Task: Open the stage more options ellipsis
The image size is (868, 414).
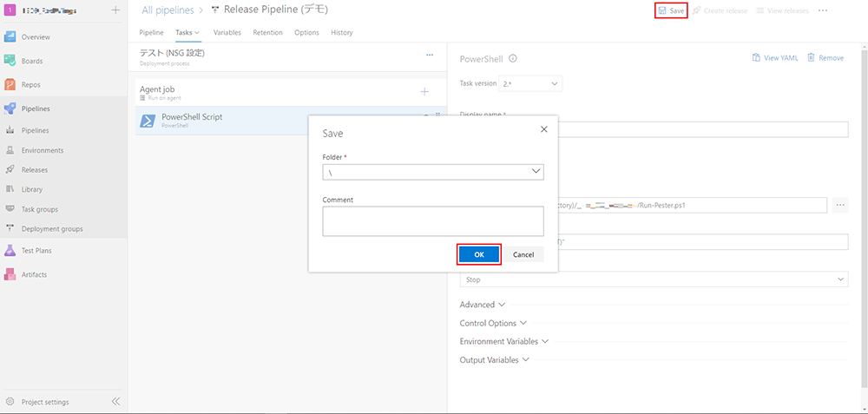Action: coord(430,55)
